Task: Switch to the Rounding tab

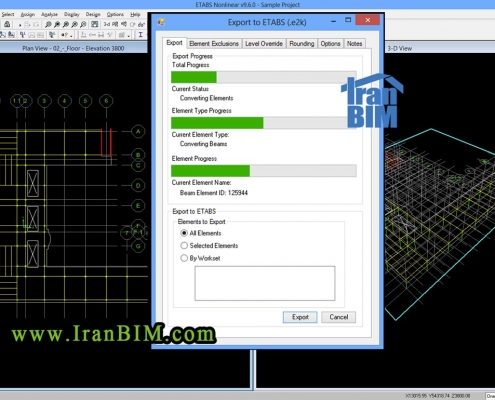Action: click(x=302, y=43)
